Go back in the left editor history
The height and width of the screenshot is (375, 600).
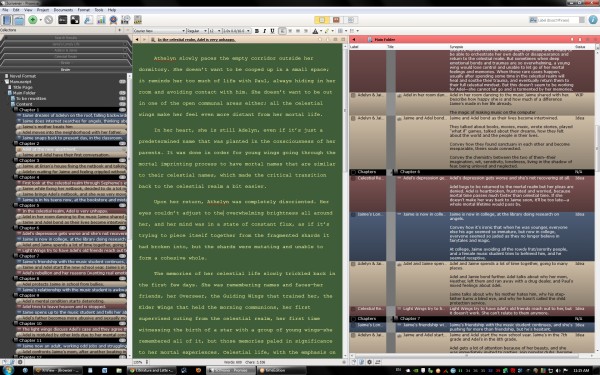pos(137,39)
